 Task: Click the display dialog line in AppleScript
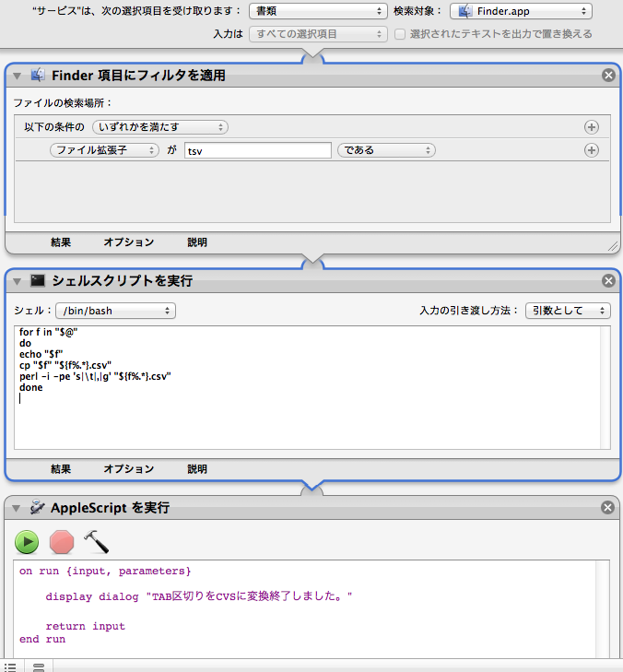[199, 596]
